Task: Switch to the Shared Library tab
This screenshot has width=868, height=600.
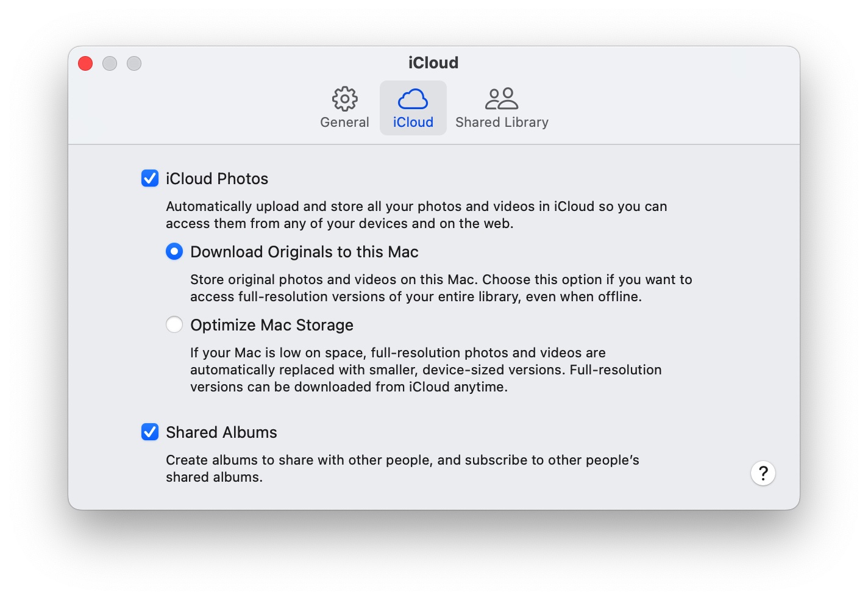Action: coord(502,108)
